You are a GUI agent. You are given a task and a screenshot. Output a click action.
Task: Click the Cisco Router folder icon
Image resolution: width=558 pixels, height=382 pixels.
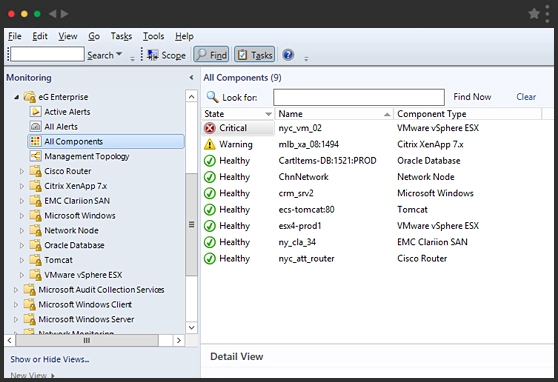35,171
